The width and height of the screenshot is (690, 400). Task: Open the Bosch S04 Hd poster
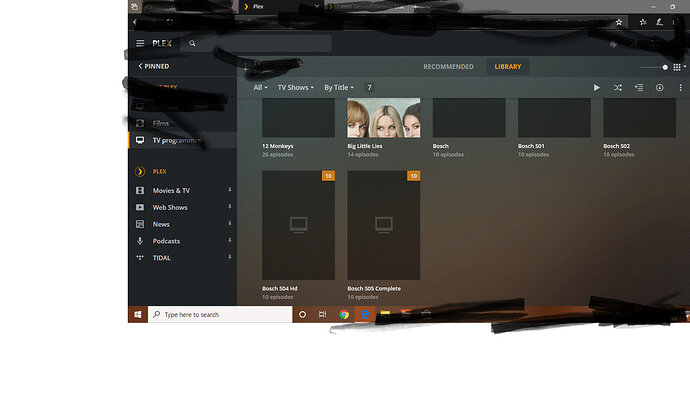tap(298, 225)
